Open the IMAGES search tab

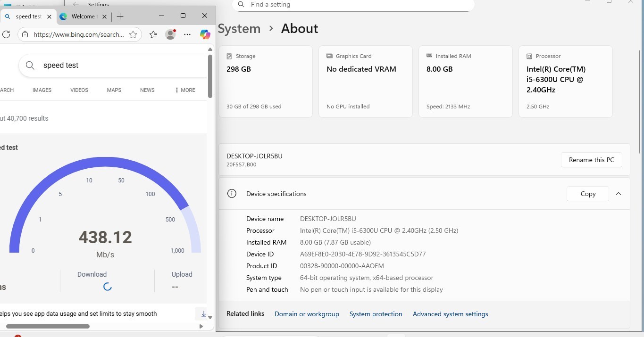pos(42,90)
